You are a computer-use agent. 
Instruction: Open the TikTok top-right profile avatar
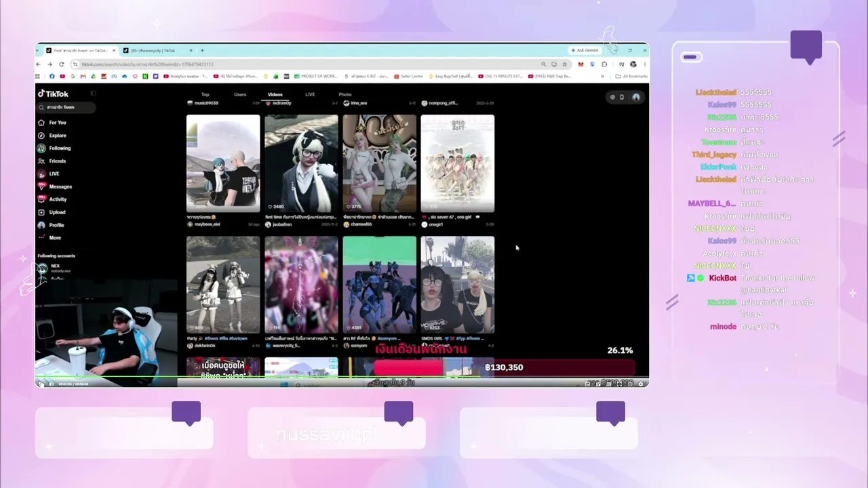click(636, 97)
